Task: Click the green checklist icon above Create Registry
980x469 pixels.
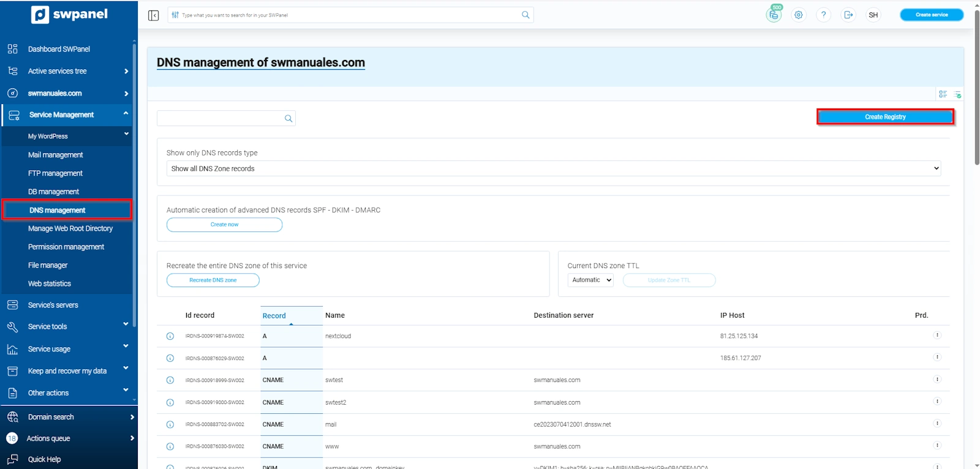Action: (957, 94)
